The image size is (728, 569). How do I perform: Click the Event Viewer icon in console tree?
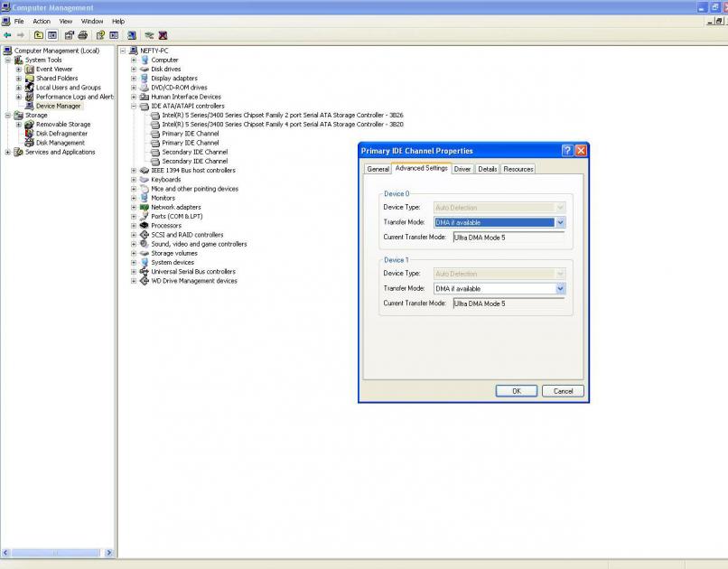29,70
